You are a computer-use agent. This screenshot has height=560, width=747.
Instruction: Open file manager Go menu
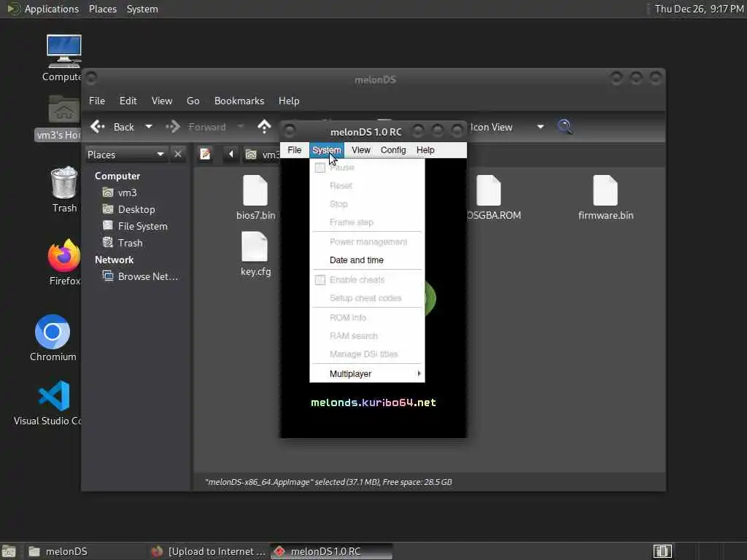coord(193,101)
